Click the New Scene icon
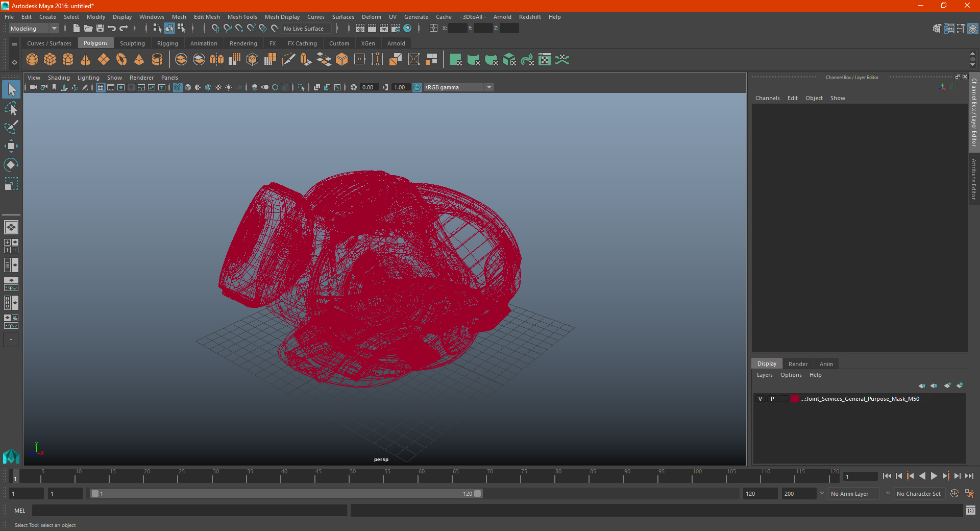 pyautogui.click(x=76, y=29)
